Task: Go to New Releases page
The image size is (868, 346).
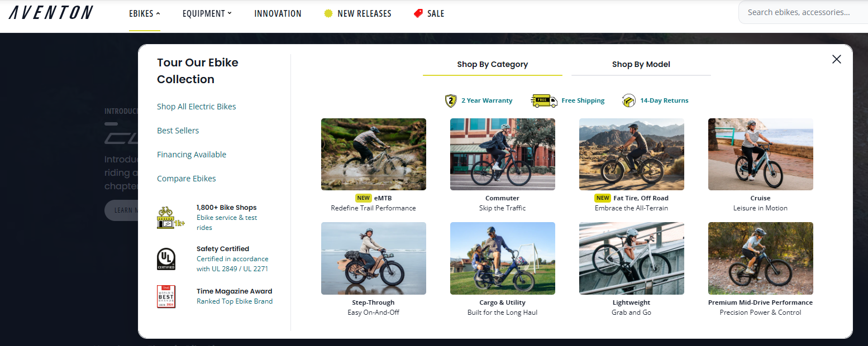Action: pyautogui.click(x=364, y=13)
